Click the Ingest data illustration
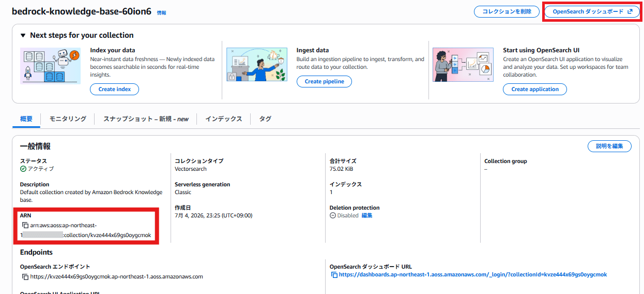Screen dimensions: 644x294 pos(257,64)
